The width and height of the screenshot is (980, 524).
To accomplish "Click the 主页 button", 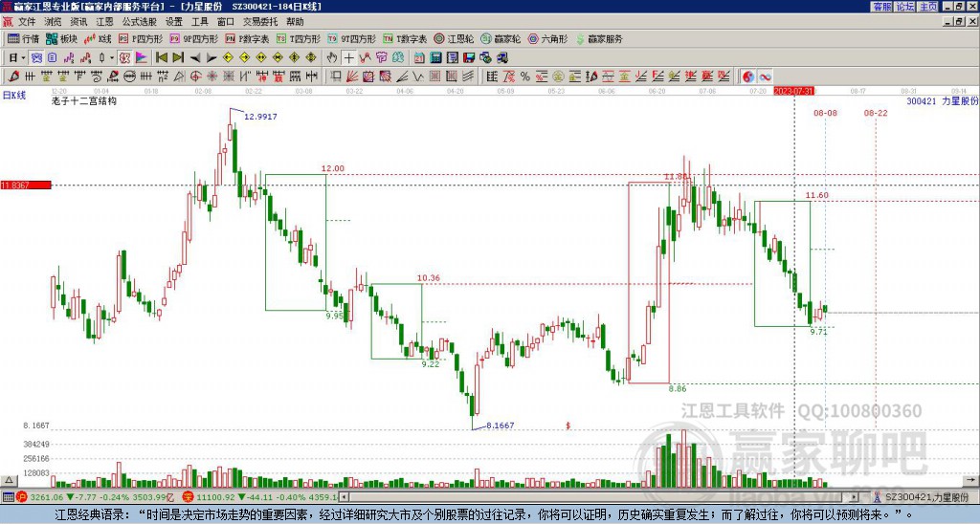I will 928,7.
